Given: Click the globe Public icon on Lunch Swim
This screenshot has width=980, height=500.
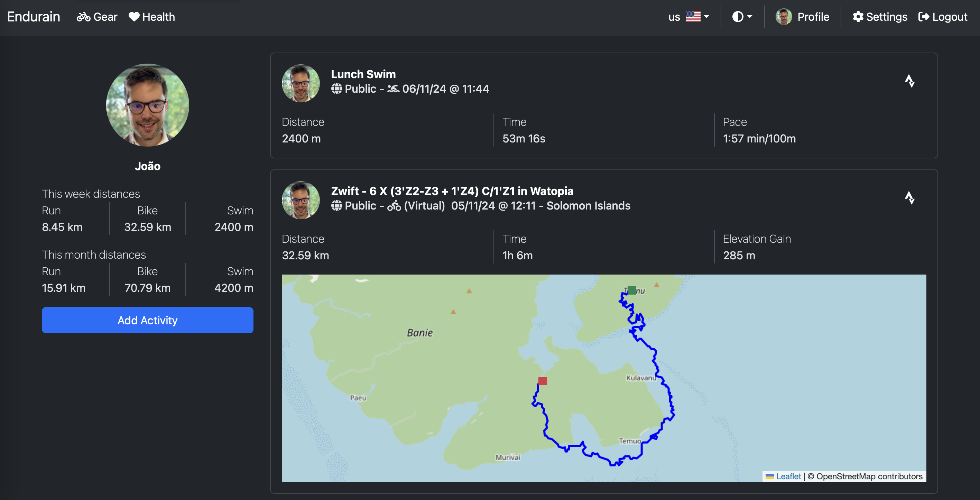Looking at the screenshot, I should click(x=336, y=89).
